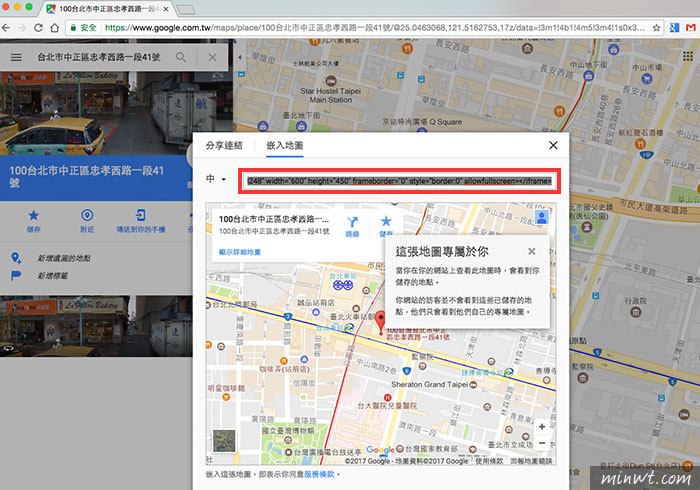
Task: Close the embed map dialog
Action: pyautogui.click(x=553, y=145)
